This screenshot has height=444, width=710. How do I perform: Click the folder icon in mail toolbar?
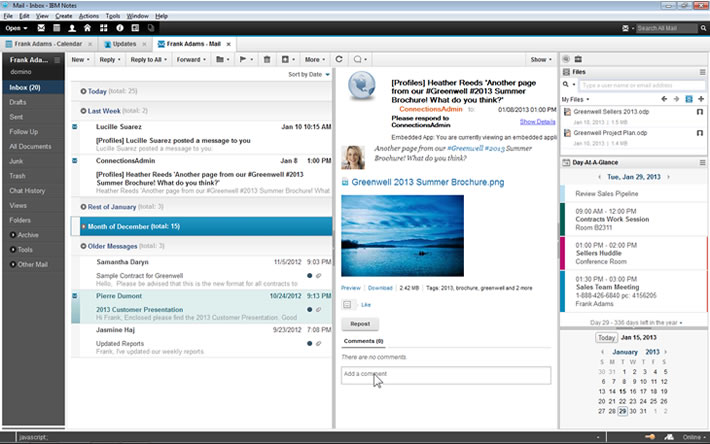coord(220,59)
